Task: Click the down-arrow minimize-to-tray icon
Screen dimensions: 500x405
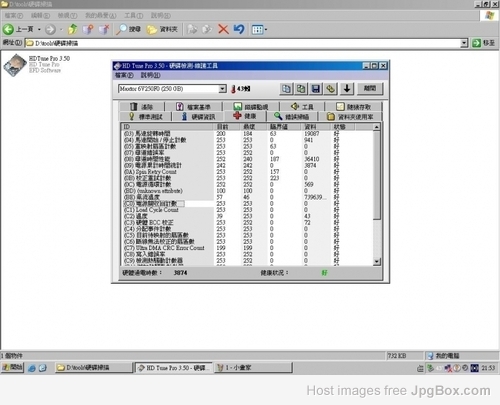Action: [347, 89]
